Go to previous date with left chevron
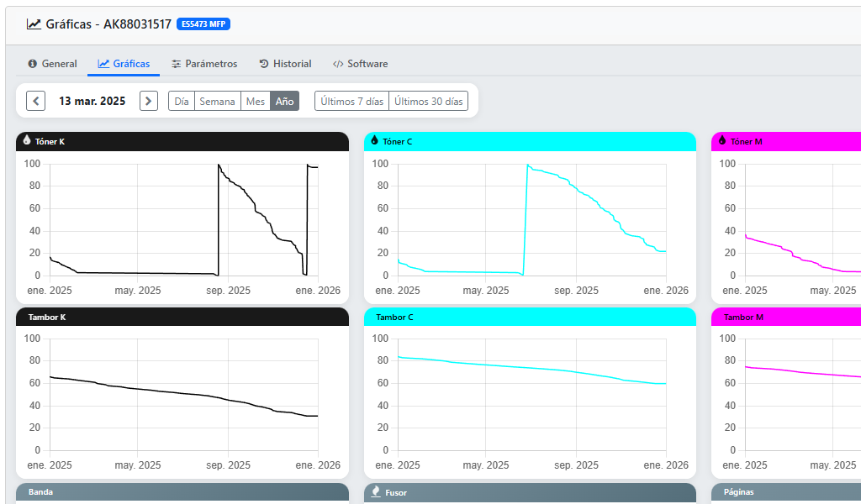 point(35,101)
